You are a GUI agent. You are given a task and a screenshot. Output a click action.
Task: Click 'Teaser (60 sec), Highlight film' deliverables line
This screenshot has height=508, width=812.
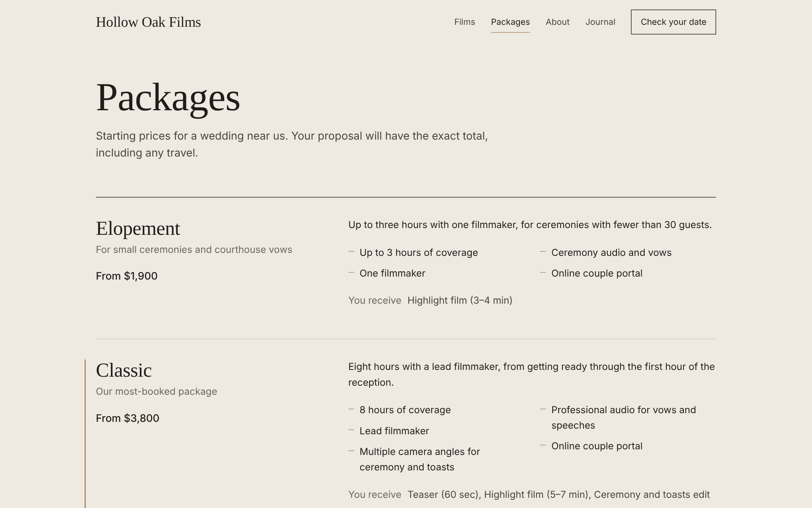coord(559,494)
